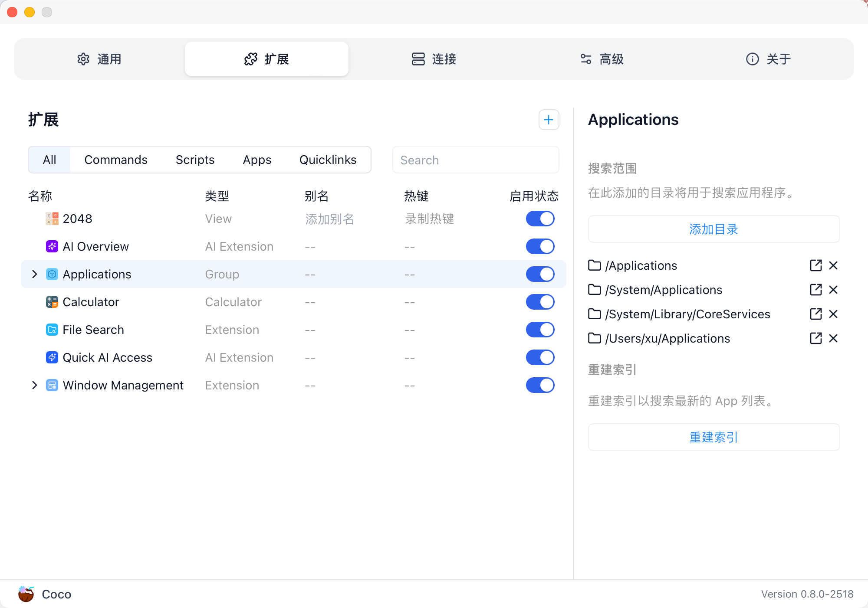Expand Window Management extension chevron
Screen dimensions: 868x608
point(35,385)
